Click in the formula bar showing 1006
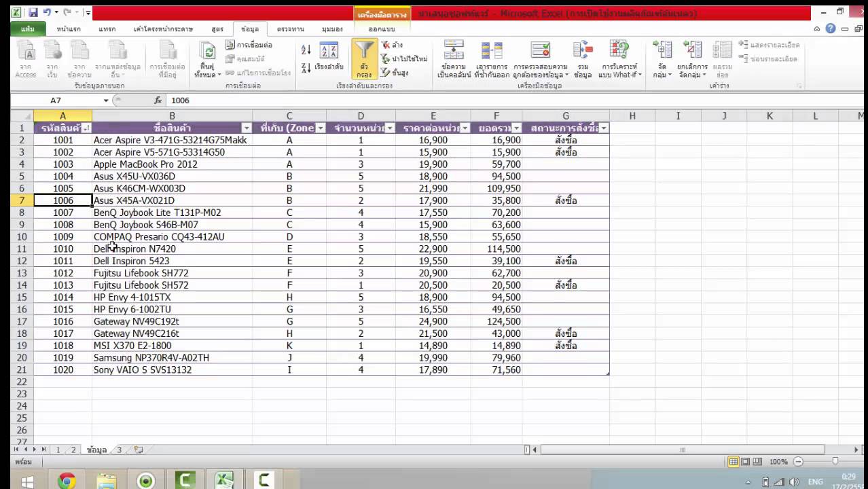 (x=516, y=100)
